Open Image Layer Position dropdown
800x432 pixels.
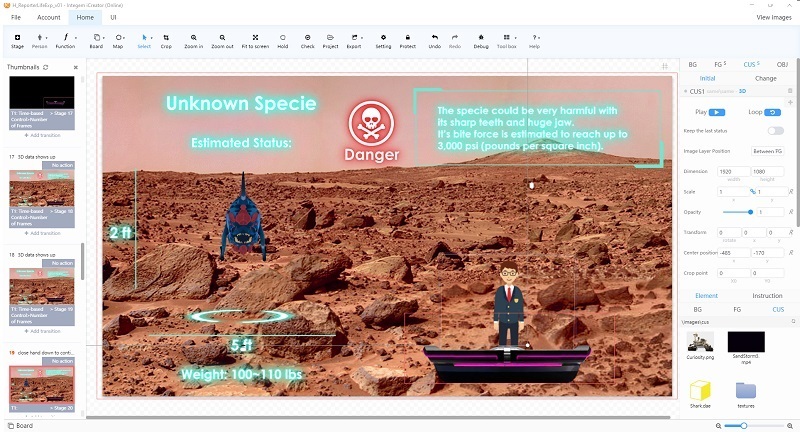(767, 151)
